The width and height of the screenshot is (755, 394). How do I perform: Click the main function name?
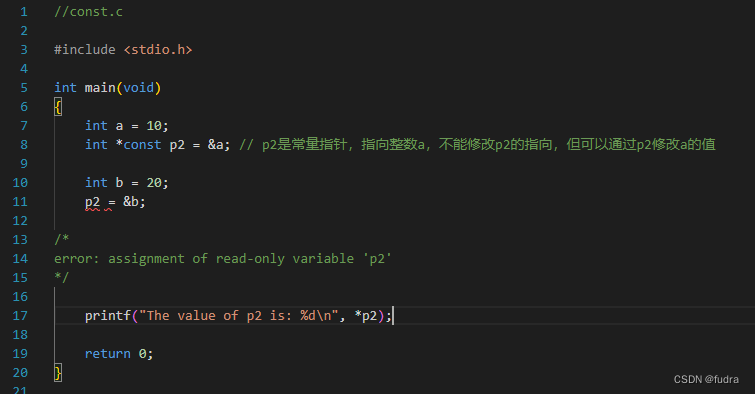pyautogui.click(x=100, y=88)
